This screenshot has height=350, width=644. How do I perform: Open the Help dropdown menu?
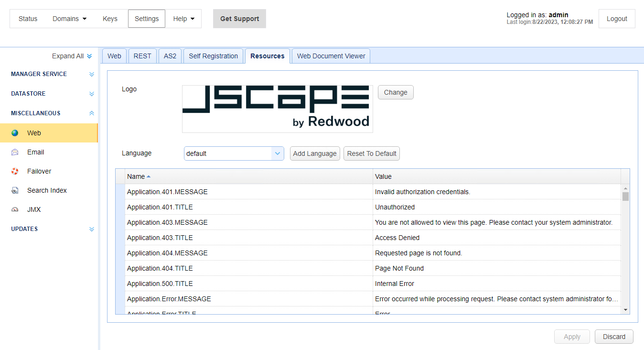(x=184, y=19)
